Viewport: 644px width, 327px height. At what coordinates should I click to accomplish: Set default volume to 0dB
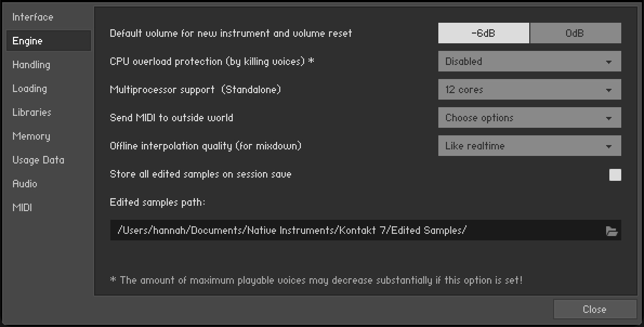575,33
